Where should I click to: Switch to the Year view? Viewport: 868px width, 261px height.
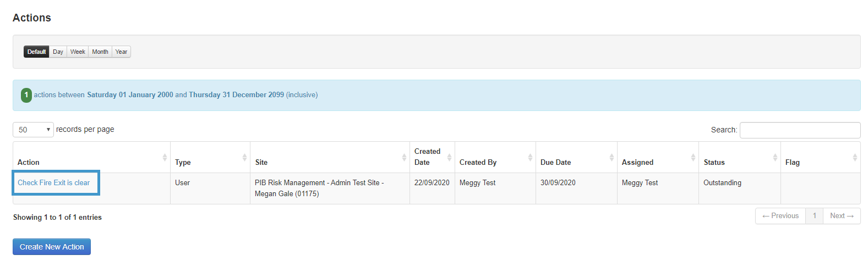(x=121, y=52)
